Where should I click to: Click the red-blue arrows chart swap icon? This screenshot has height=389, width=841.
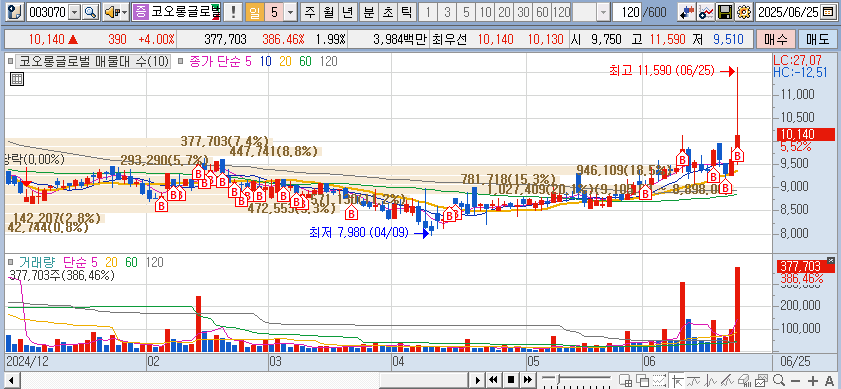pyautogui.click(x=686, y=12)
